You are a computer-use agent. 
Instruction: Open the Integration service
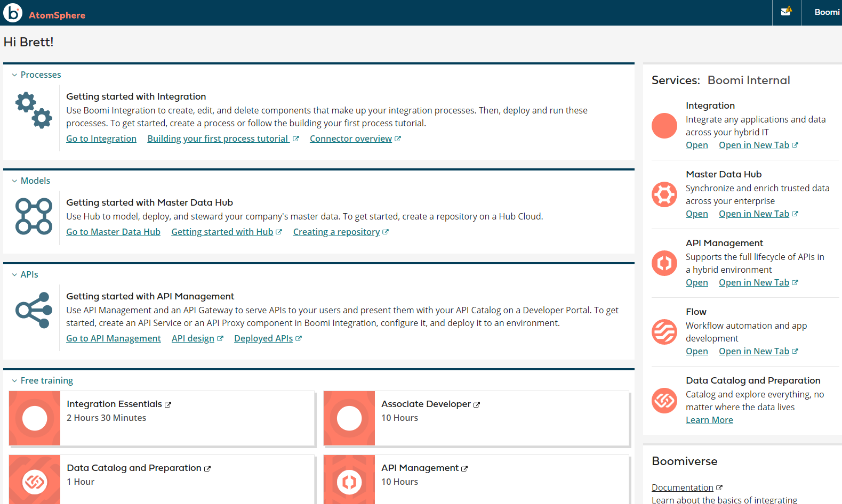tap(697, 145)
